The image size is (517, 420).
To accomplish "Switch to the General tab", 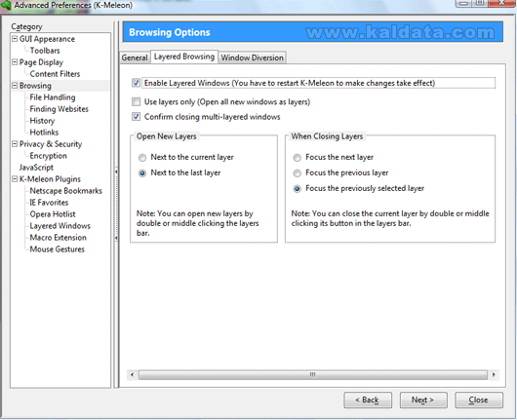I will (x=135, y=57).
